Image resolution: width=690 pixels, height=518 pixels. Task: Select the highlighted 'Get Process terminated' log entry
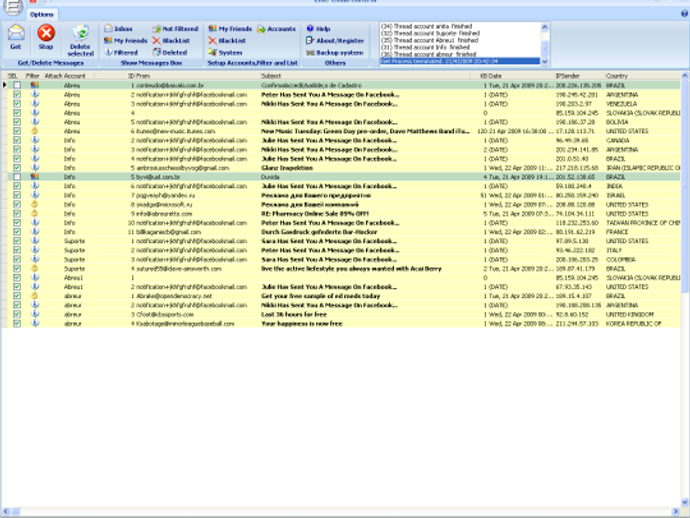460,61
